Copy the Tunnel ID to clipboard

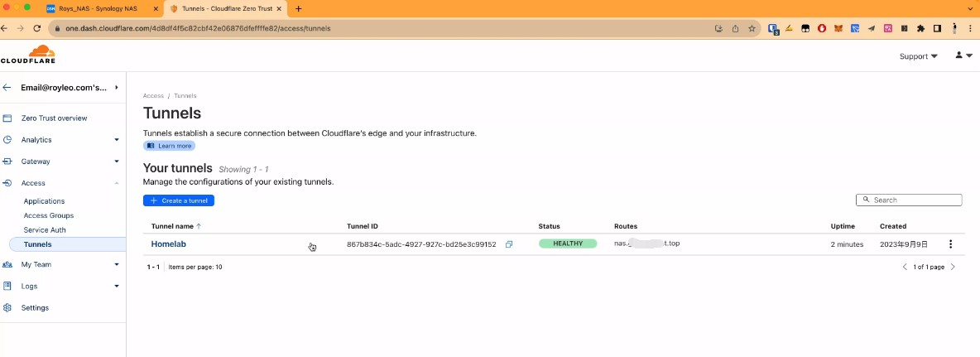click(509, 244)
